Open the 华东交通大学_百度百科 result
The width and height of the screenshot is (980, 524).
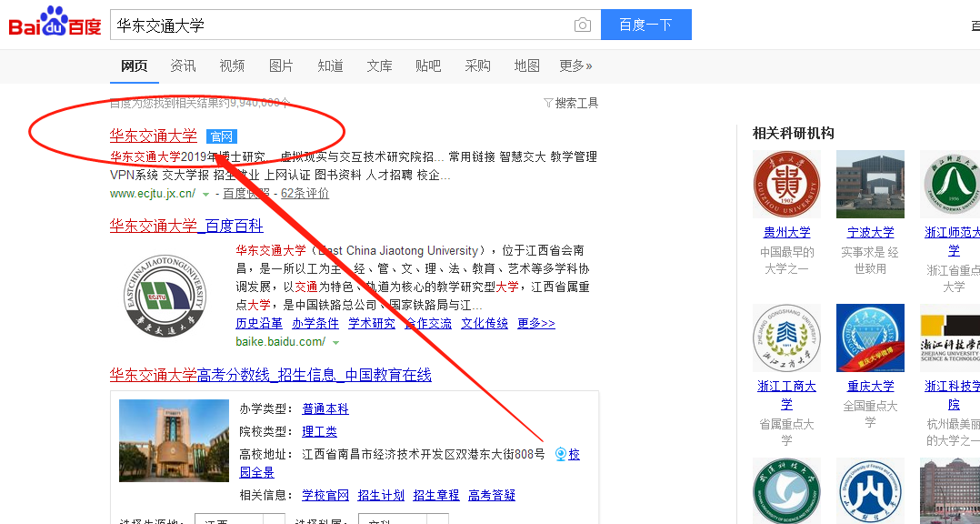click(x=186, y=226)
